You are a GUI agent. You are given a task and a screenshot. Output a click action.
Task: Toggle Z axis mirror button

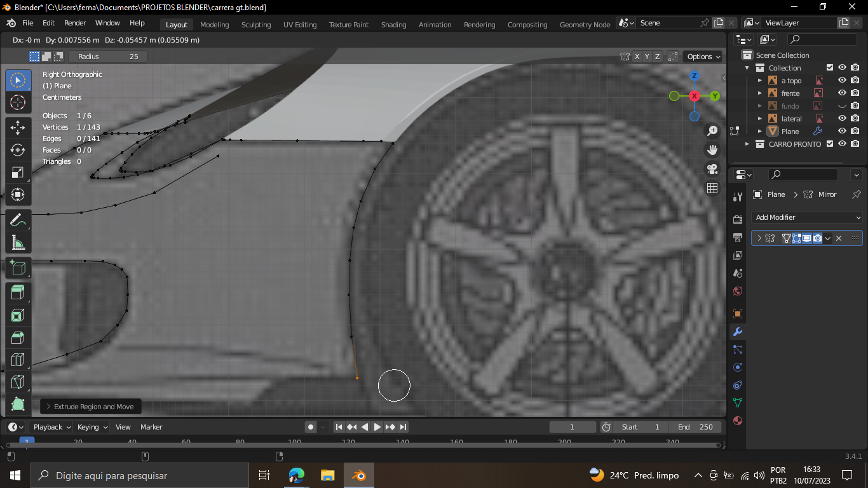point(657,57)
